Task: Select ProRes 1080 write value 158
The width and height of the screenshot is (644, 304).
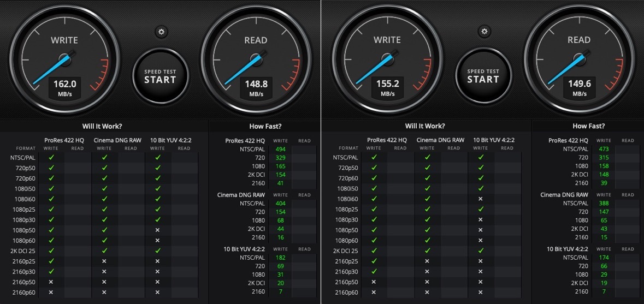Action: click(604, 166)
